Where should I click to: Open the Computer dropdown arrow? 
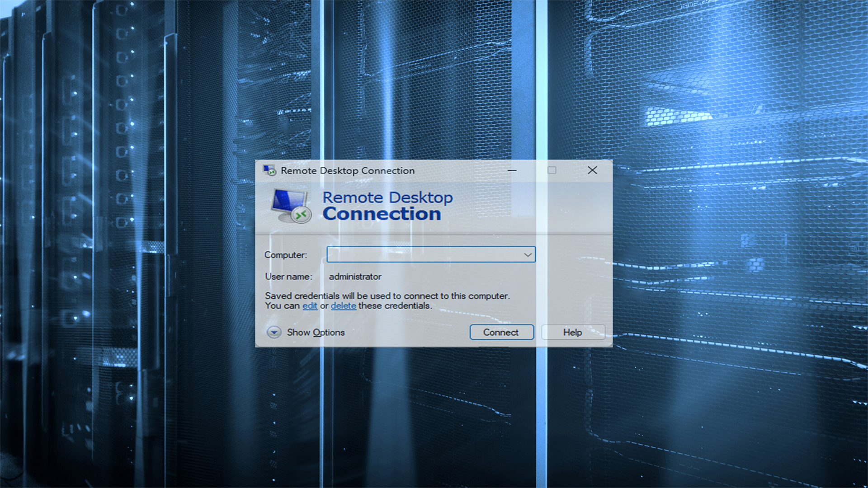coord(527,255)
